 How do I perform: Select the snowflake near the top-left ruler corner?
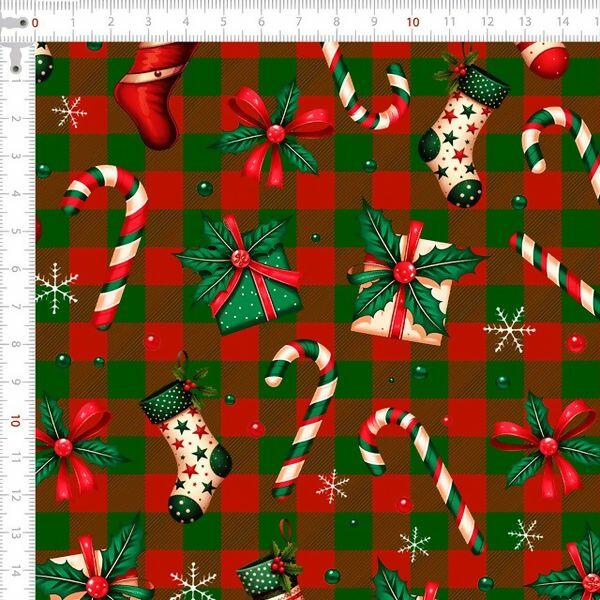click(69, 112)
